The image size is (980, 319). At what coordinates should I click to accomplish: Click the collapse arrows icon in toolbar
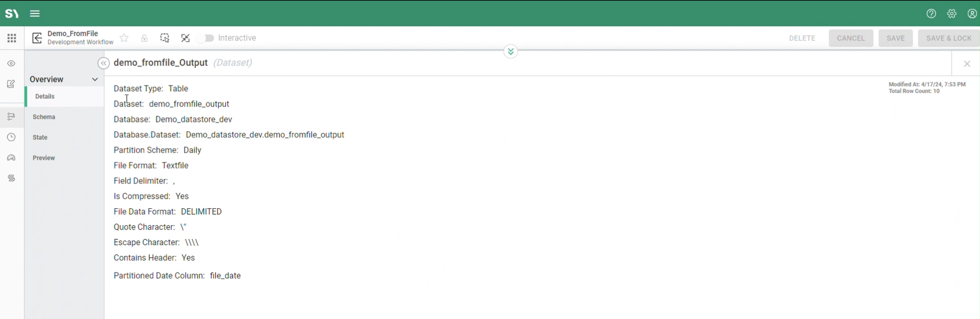coord(186,38)
